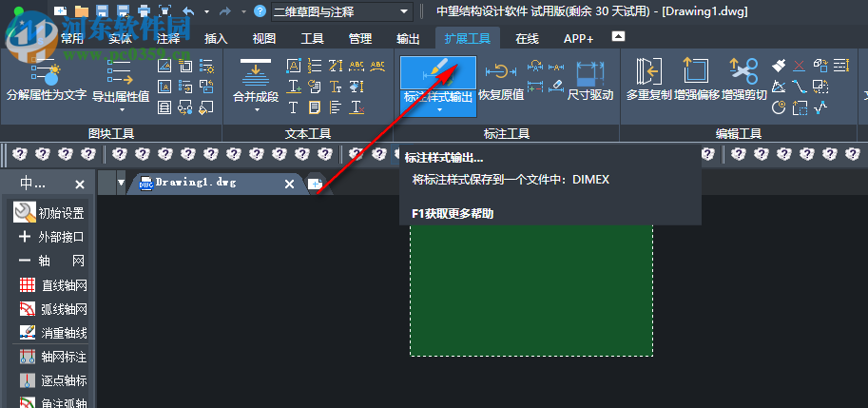Click 初始设置 in the left panel
Image resolution: width=868 pixels, height=408 pixels.
coord(48,213)
